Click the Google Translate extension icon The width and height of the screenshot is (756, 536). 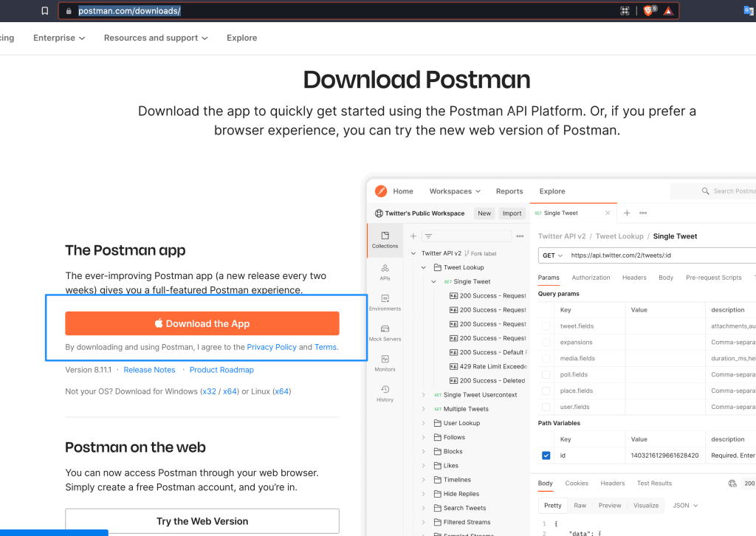[749, 10]
